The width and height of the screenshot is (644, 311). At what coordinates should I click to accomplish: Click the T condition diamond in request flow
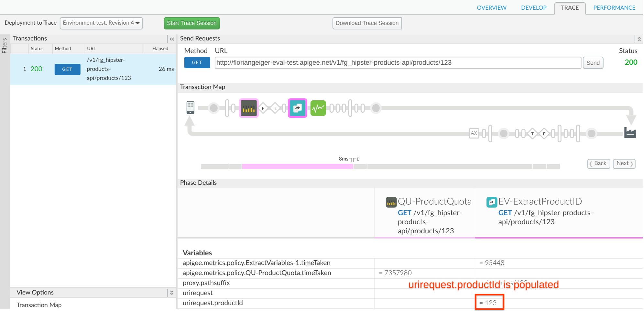coord(275,108)
